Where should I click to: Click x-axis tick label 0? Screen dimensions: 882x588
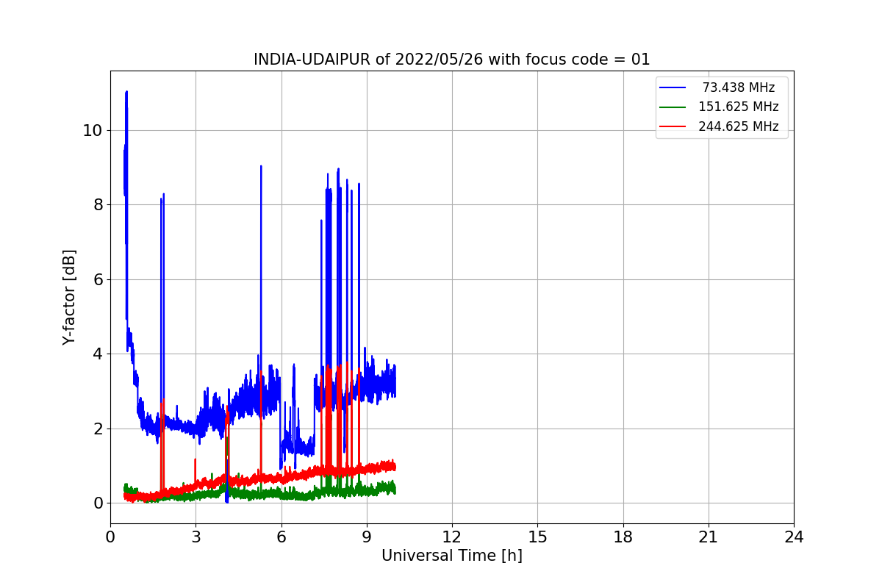pos(110,537)
